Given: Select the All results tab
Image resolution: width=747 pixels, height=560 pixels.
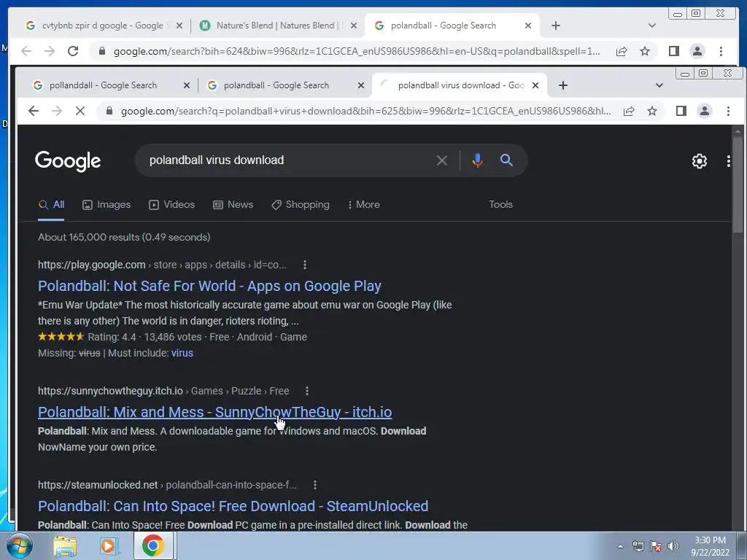Looking at the screenshot, I should tap(52, 205).
